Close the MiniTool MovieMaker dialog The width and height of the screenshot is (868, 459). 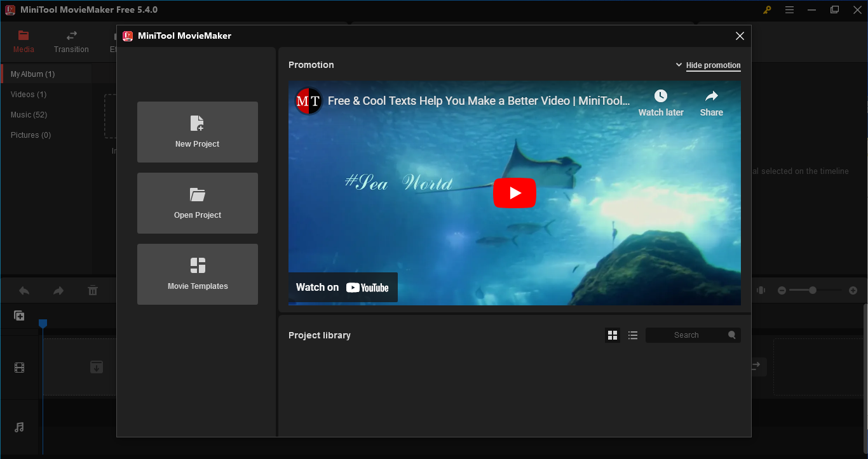pyautogui.click(x=740, y=36)
